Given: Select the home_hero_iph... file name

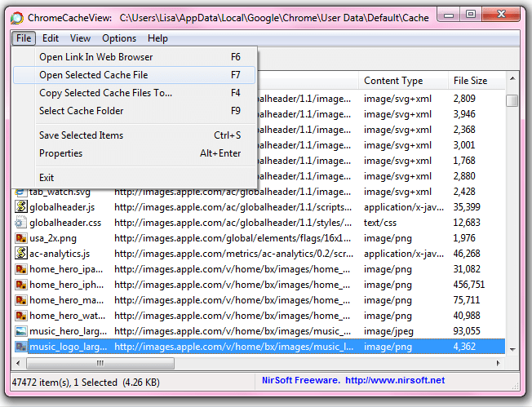Looking at the screenshot, I should [x=67, y=285].
